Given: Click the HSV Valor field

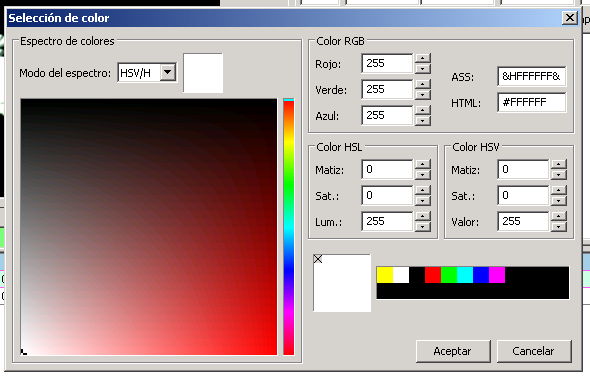Looking at the screenshot, I should [523, 221].
